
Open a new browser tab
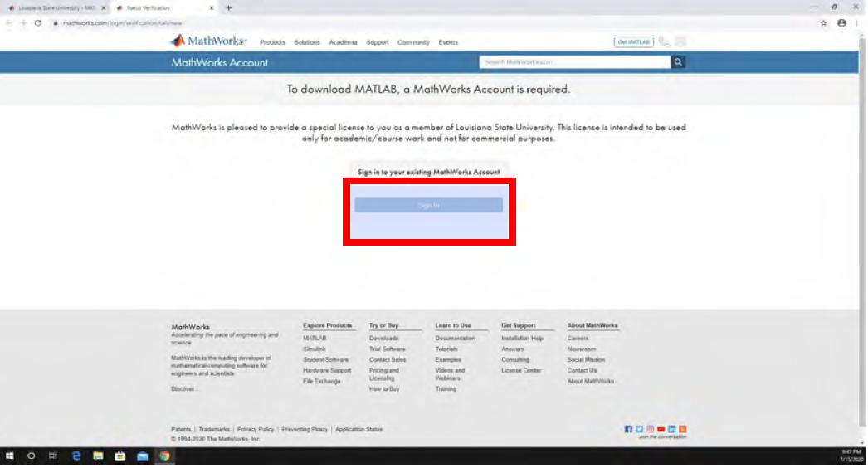[x=228, y=7]
